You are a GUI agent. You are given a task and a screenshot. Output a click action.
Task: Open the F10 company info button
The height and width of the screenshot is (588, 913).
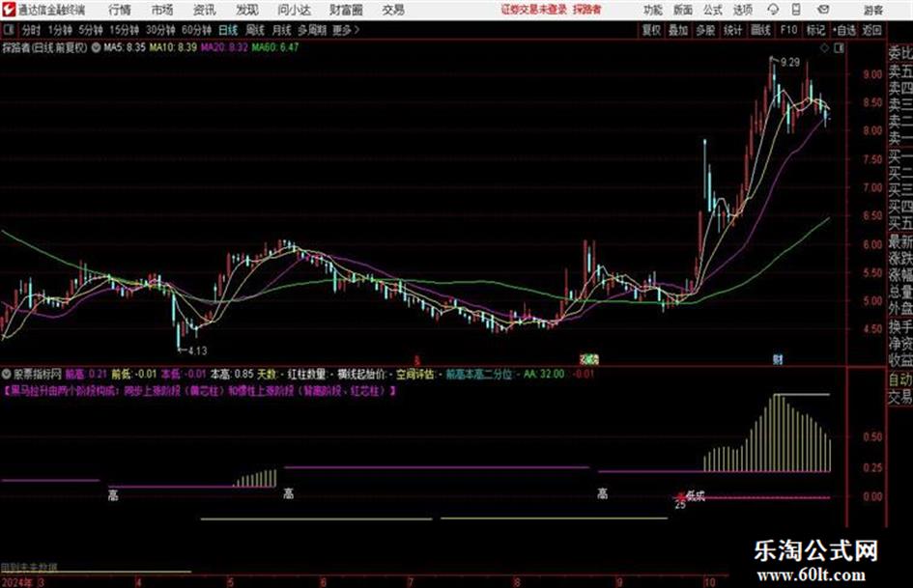(x=789, y=30)
